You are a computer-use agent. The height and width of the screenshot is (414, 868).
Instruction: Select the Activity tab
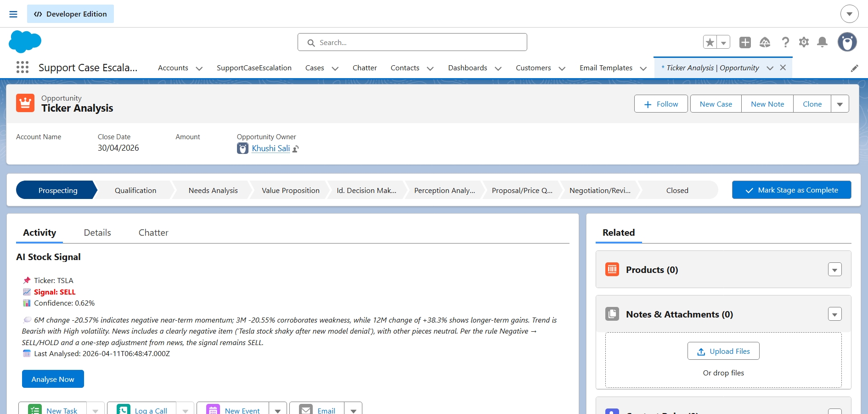[39, 233]
